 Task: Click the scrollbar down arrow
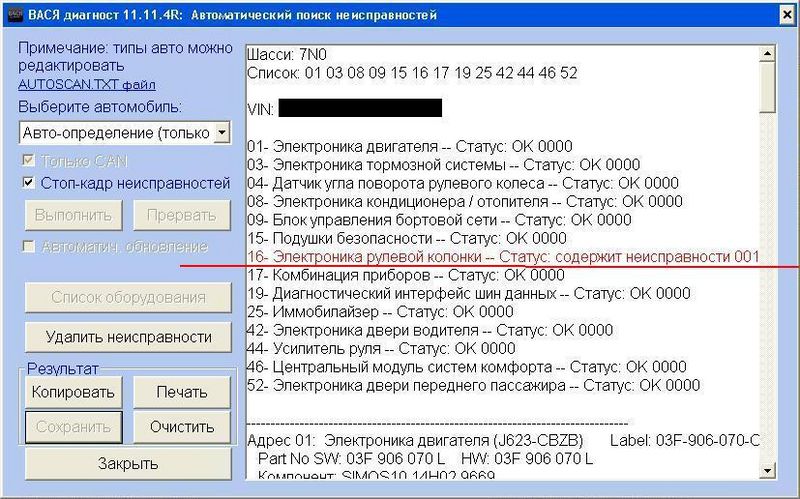(x=767, y=470)
